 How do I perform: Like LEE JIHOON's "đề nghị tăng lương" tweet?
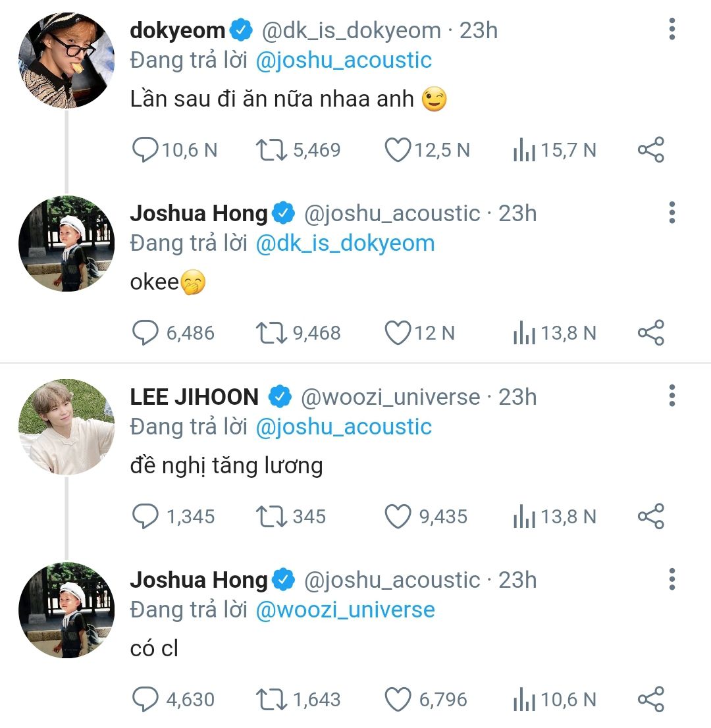coord(398,517)
